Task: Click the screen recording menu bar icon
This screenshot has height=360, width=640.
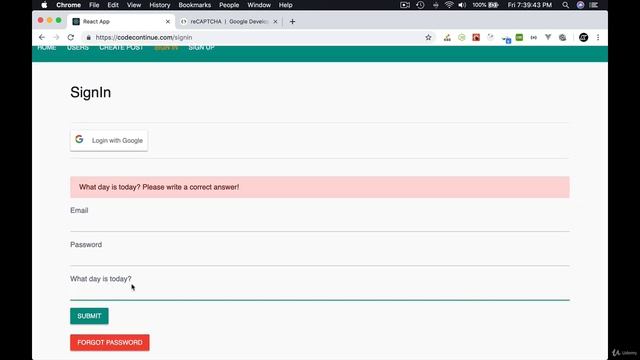Action: (x=405, y=5)
